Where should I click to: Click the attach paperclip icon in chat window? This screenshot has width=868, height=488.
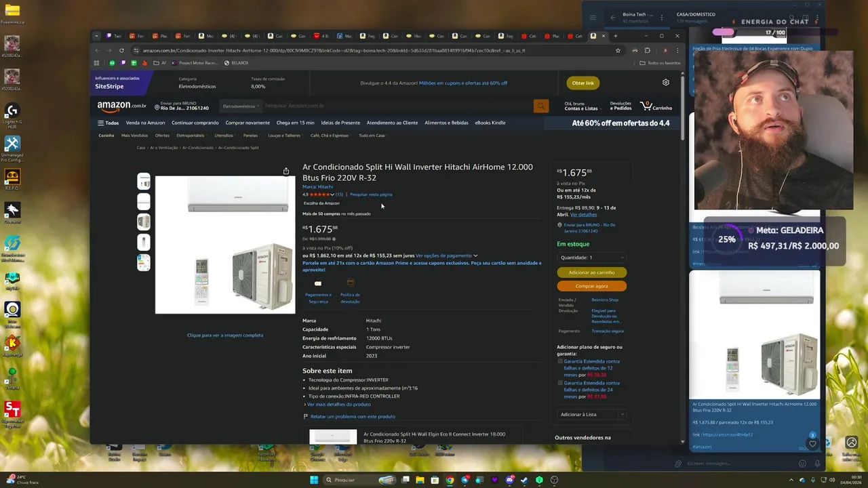pos(677,464)
